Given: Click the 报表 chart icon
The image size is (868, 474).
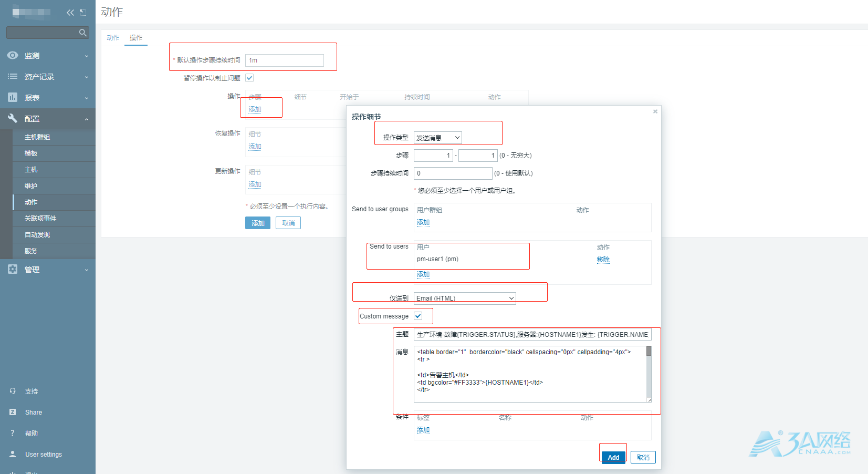Looking at the screenshot, I should (13, 97).
